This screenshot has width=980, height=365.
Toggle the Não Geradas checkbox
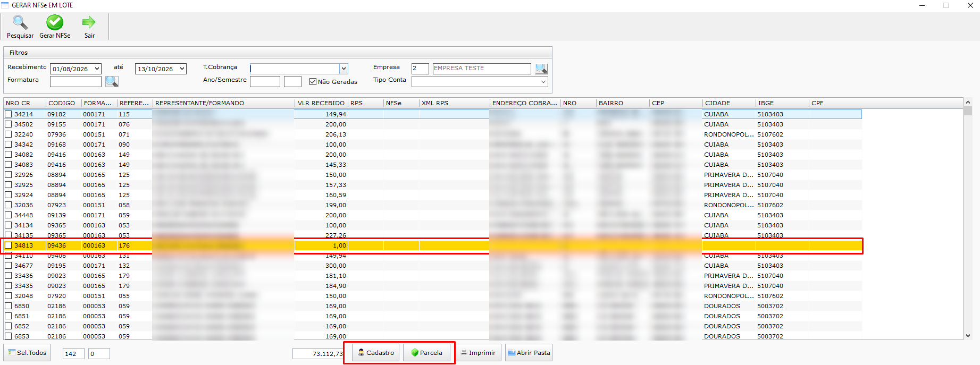[313, 82]
